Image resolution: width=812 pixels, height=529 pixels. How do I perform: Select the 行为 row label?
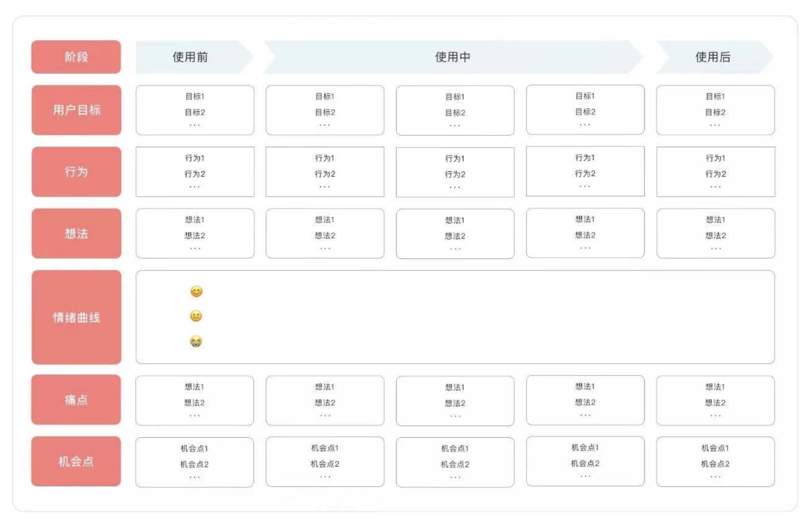(76, 172)
